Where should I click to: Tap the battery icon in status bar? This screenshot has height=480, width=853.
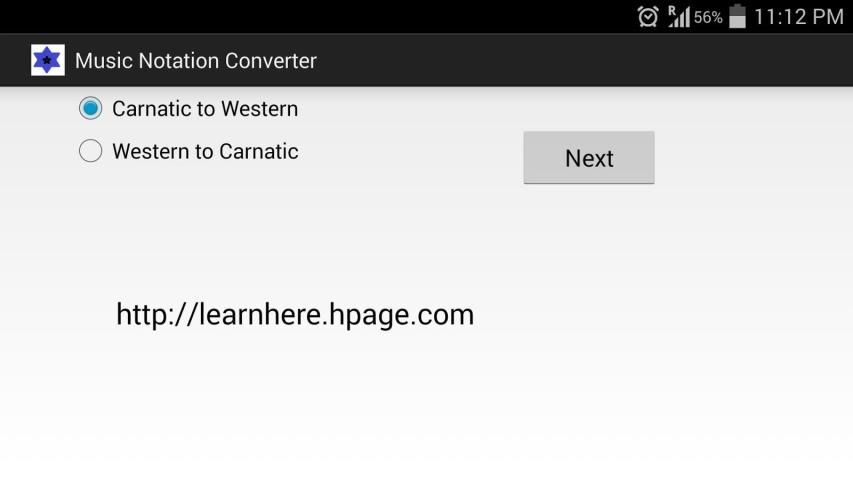737,16
